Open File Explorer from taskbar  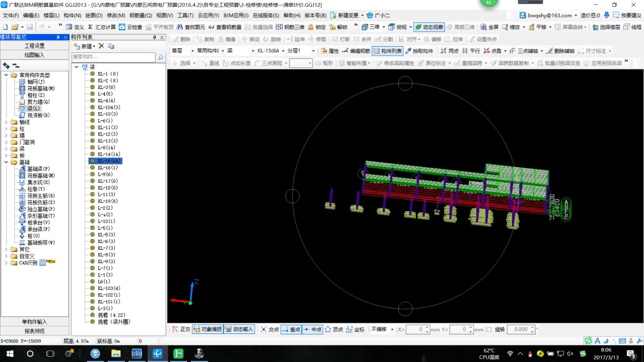tap(116, 354)
